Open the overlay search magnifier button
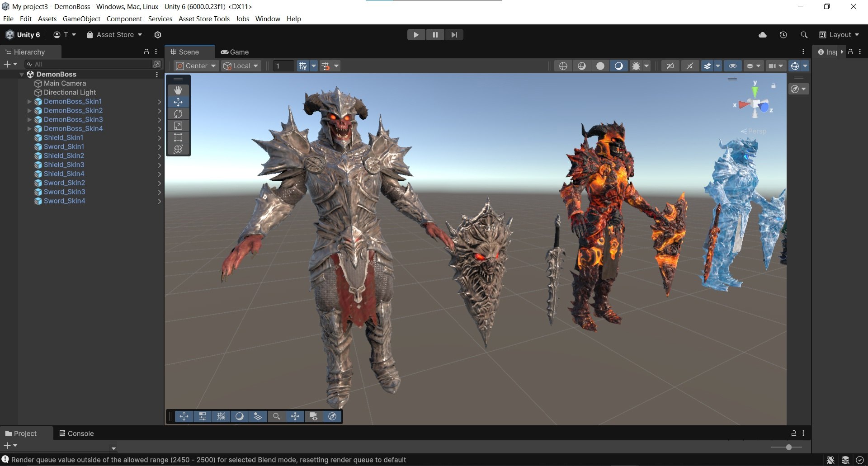Image resolution: width=868 pixels, height=466 pixels. click(x=277, y=416)
